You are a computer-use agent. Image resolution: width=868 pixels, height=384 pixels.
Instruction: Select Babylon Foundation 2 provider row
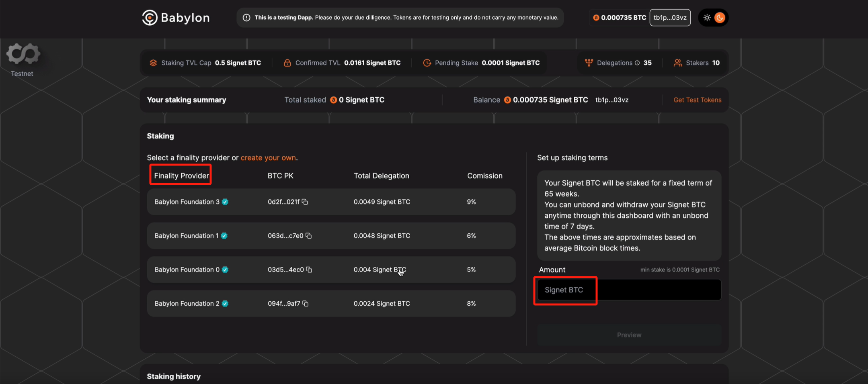(331, 304)
